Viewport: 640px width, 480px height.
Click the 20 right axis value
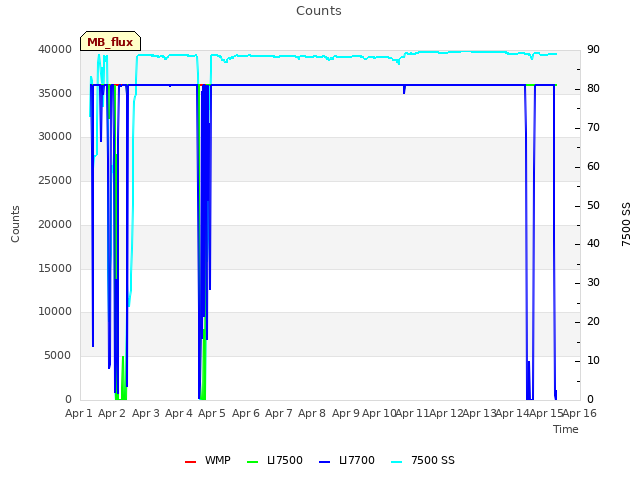coord(593,322)
